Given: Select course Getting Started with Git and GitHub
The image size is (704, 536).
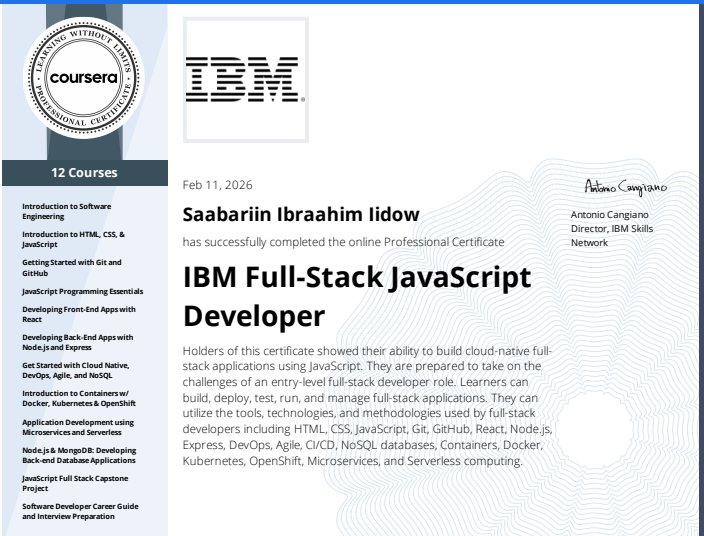Looking at the screenshot, I should (x=72, y=268).
